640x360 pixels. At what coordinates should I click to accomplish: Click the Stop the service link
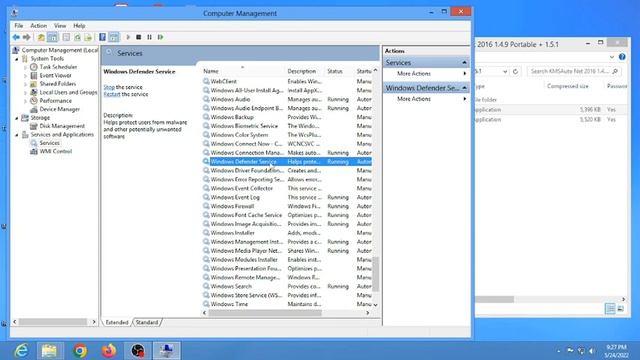pos(109,87)
